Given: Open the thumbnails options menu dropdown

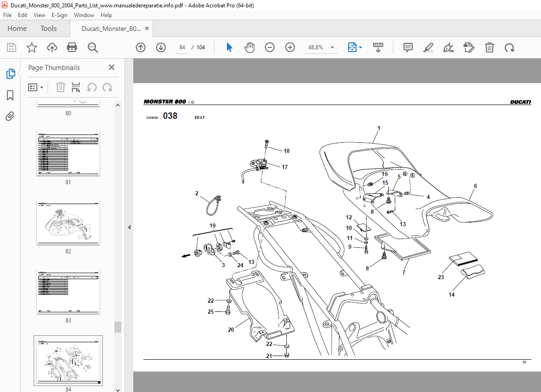Looking at the screenshot, I should [x=36, y=87].
